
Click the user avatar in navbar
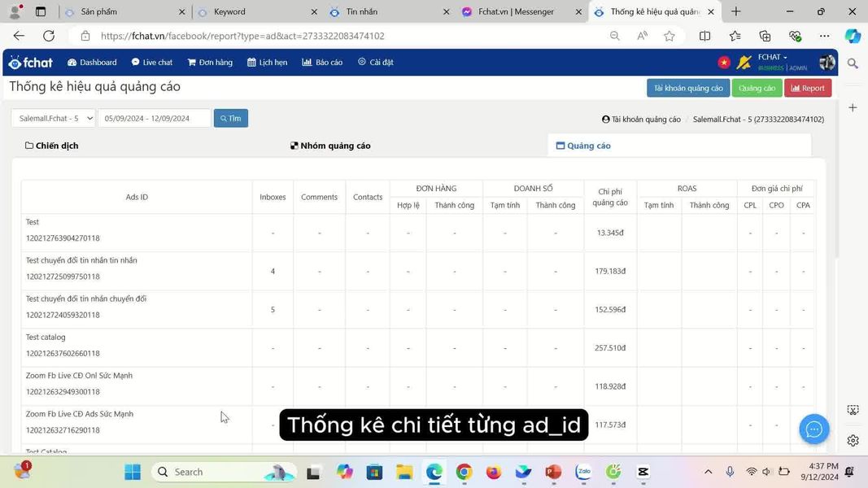coord(827,63)
